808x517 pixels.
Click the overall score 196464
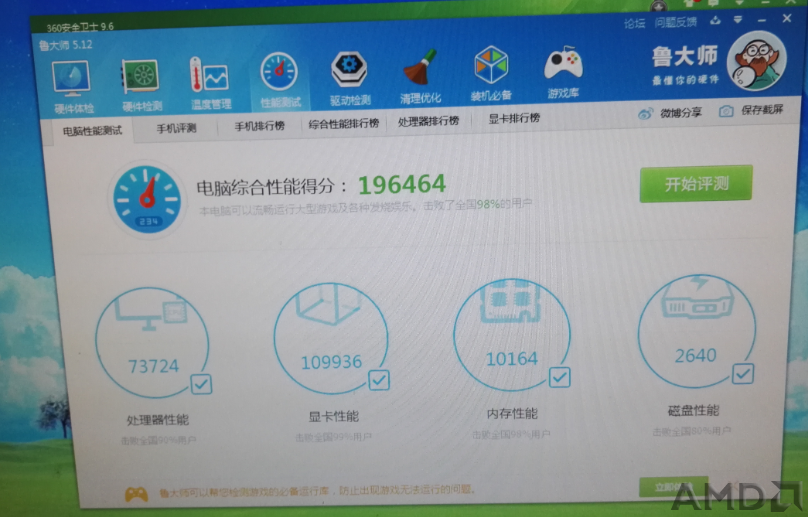[x=402, y=185]
